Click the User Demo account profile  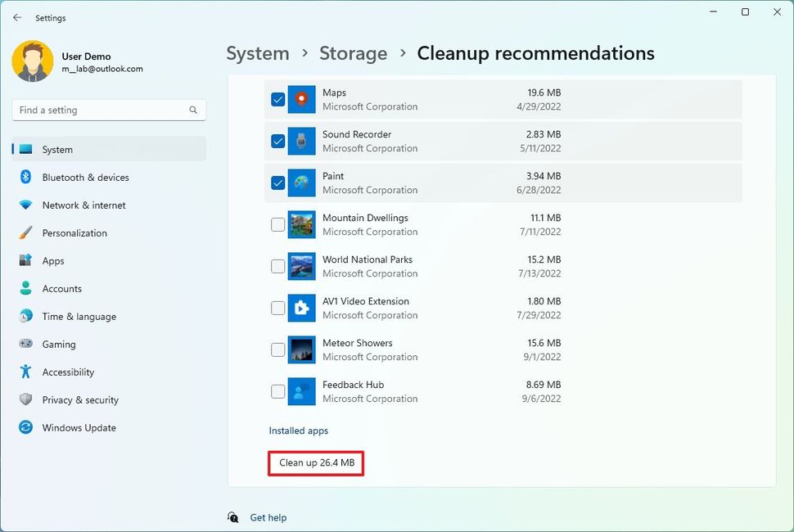(x=87, y=63)
